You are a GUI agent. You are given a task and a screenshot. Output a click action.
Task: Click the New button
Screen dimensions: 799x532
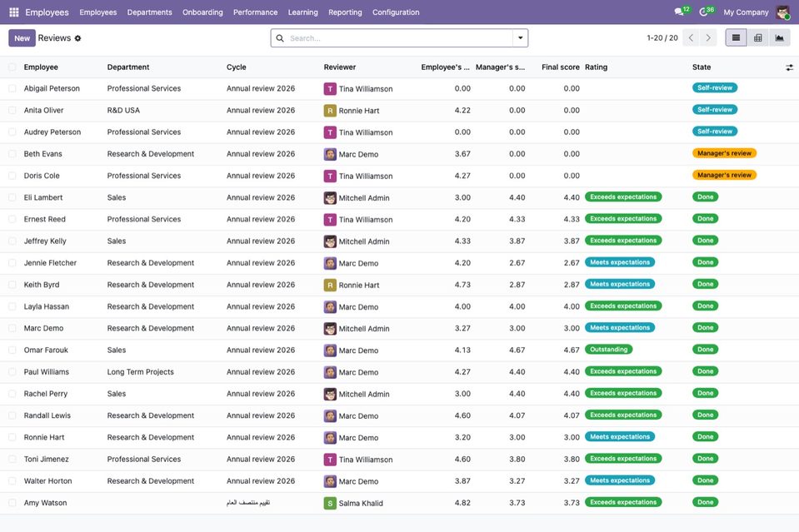coord(22,38)
